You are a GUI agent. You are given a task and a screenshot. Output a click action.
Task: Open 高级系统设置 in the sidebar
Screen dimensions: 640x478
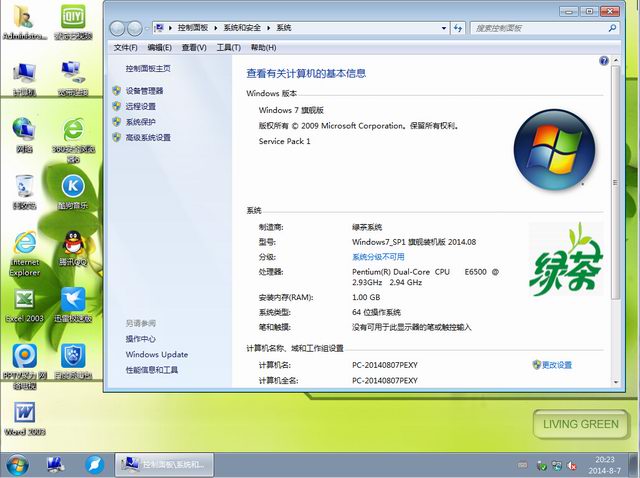click(148, 137)
